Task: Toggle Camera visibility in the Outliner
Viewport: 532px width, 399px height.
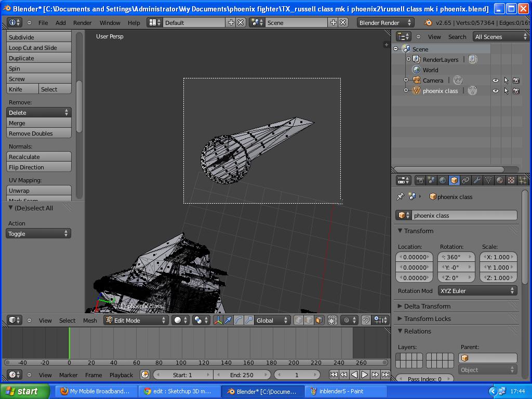Action: click(496, 81)
